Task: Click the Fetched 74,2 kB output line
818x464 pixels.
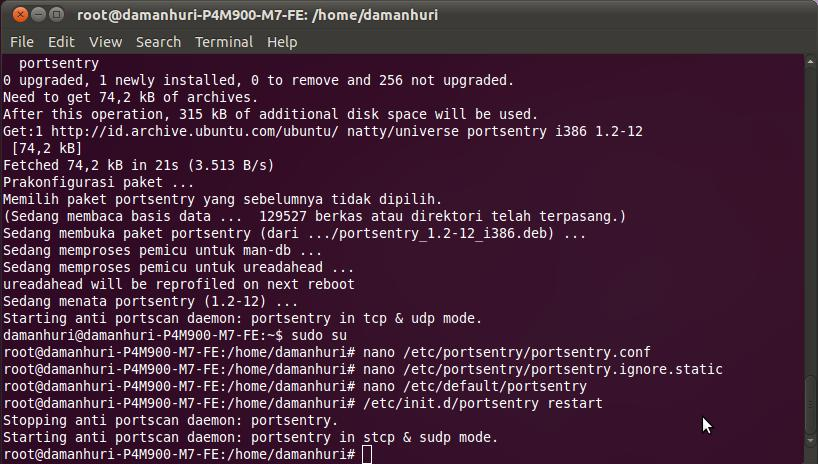Action: click(x=138, y=165)
